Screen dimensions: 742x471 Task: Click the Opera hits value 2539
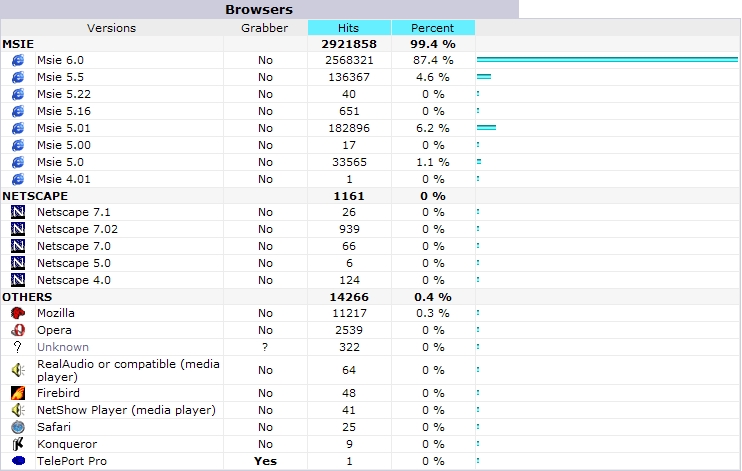[349, 330]
